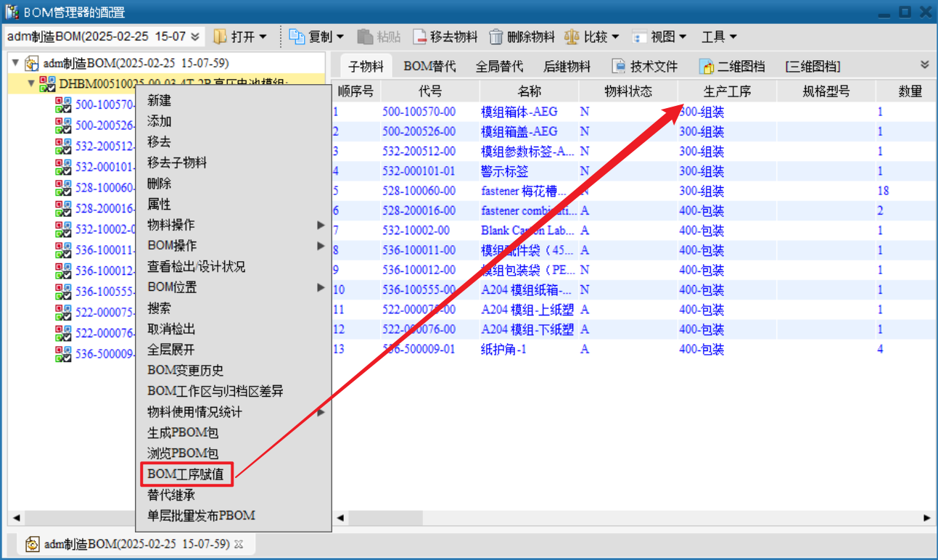Viewport: 938px width, 560px height.
Task: Click the 模组箱体-AEG name cell
Action: point(519,112)
